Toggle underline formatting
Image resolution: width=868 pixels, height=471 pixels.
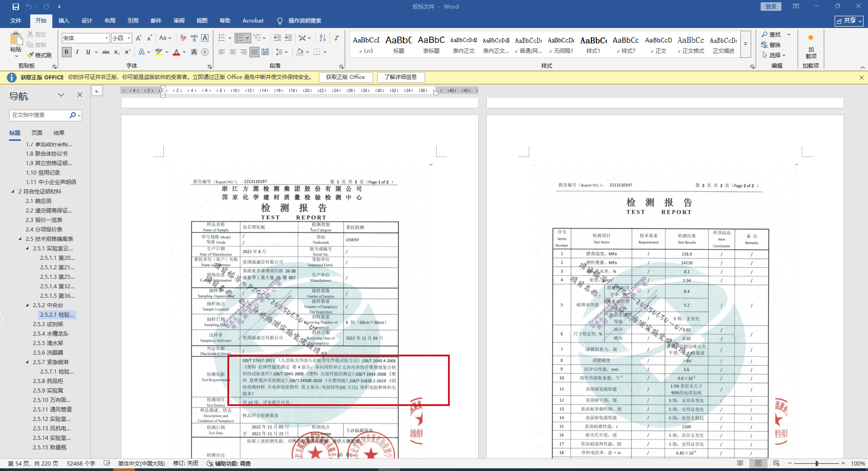[88, 52]
